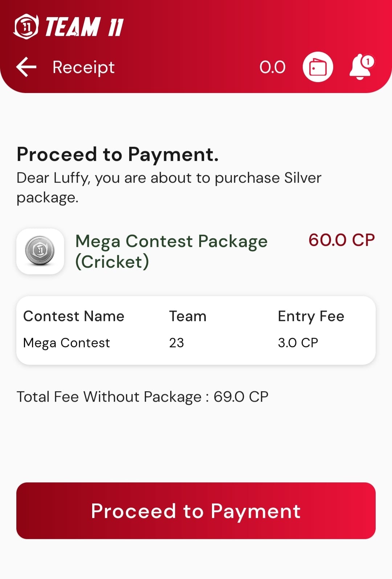Viewport: 392px width, 579px height.
Task: Tap the Entry Fee column header
Action: point(311,316)
